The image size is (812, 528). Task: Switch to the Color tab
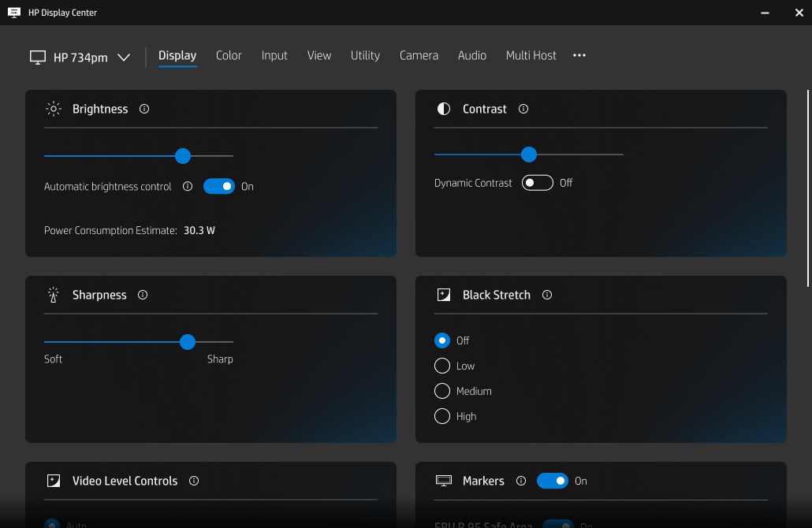[229, 55]
